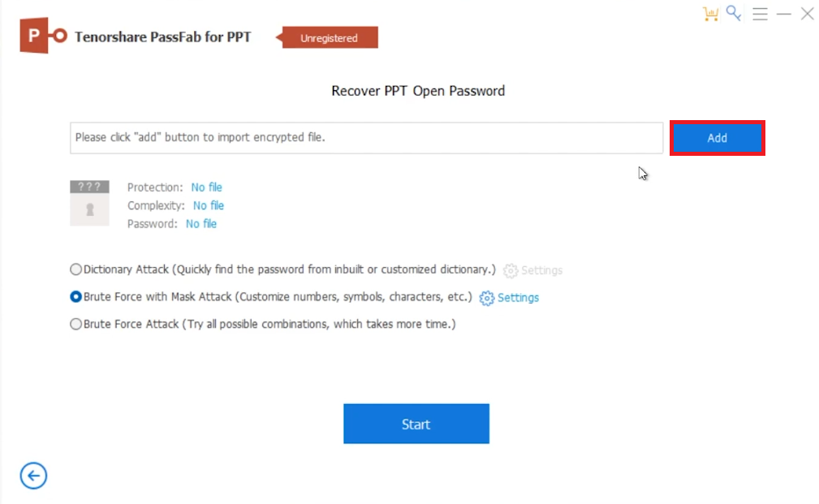
Task: Minimize the PassFab window
Action: (783, 14)
